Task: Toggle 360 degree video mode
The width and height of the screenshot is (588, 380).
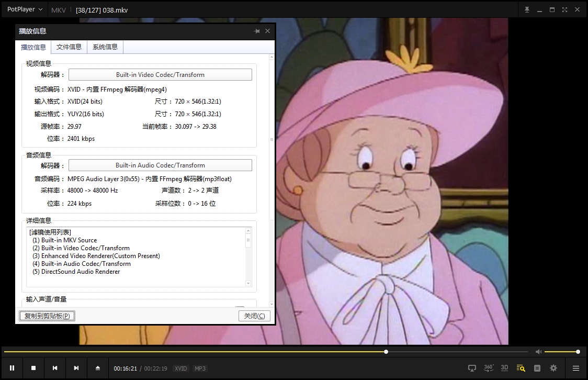Action: 488,368
